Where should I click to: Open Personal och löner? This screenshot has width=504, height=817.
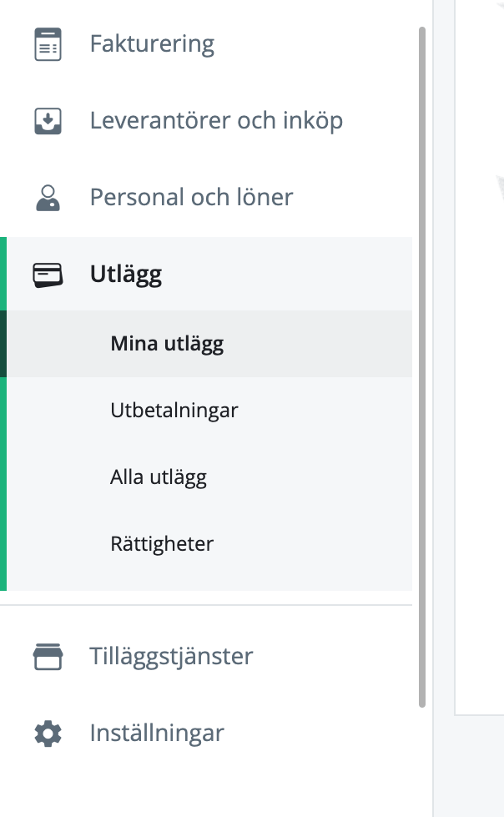coord(191,197)
